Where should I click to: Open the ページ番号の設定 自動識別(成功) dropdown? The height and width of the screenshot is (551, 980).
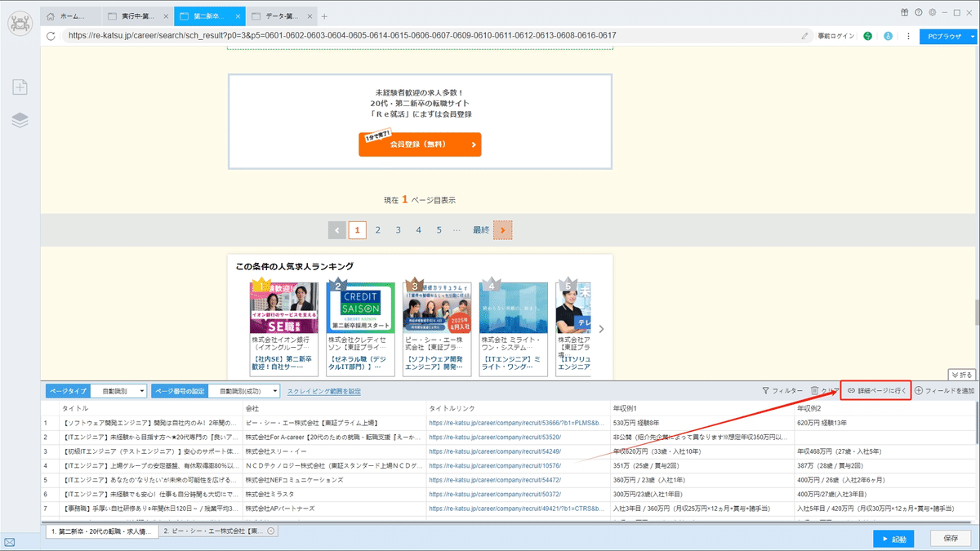[x=244, y=391]
